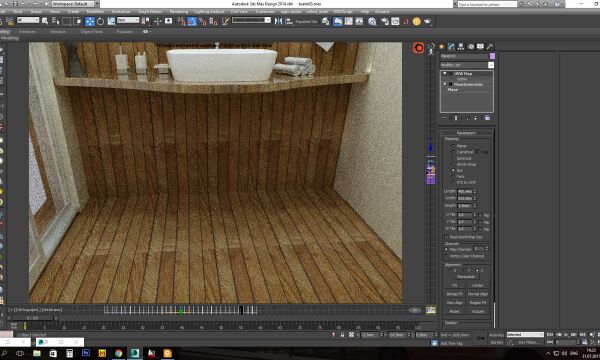The image size is (600, 360).
Task: Click the Fit alignment button
Action: tap(455, 285)
